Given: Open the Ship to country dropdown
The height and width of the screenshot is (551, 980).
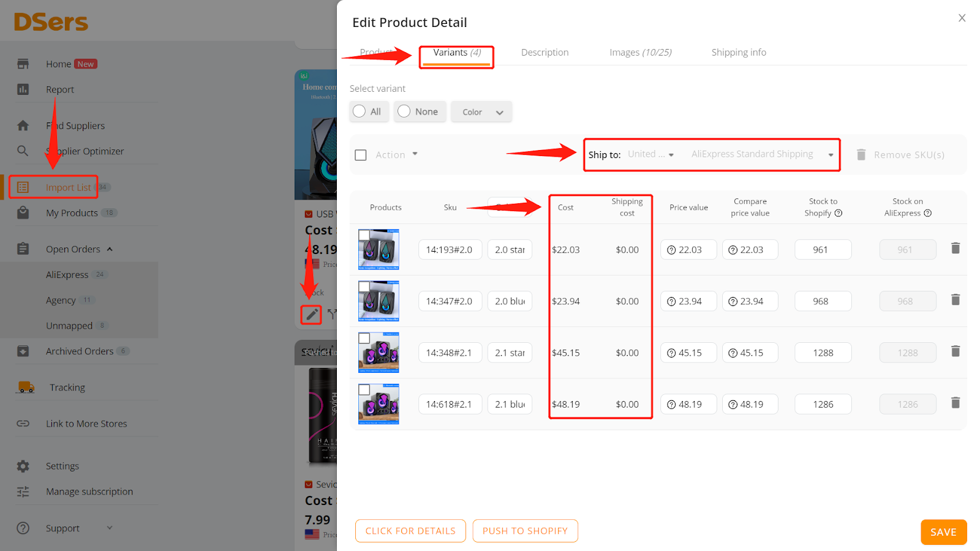Looking at the screenshot, I should pos(651,154).
